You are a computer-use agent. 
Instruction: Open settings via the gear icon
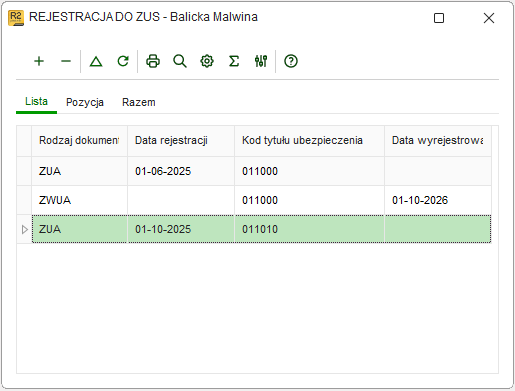pyautogui.click(x=207, y=61)
